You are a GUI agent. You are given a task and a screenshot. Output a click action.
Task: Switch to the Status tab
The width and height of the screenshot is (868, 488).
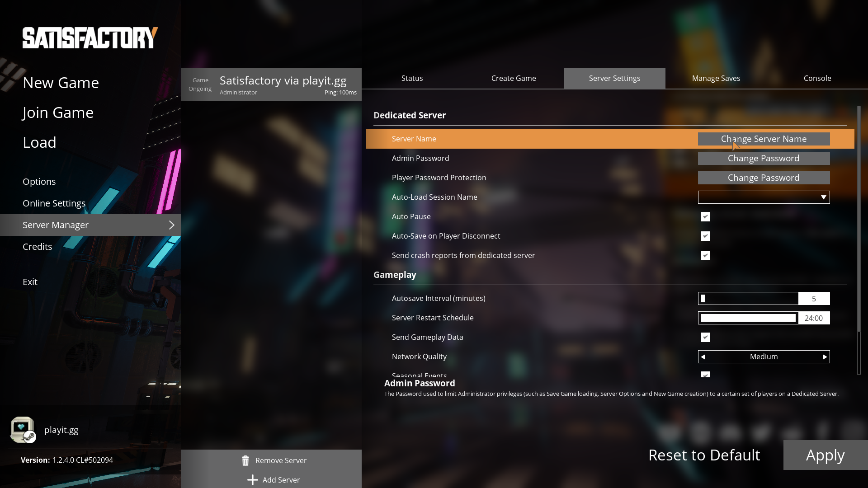pyautogui.click(x=412, y=78)
